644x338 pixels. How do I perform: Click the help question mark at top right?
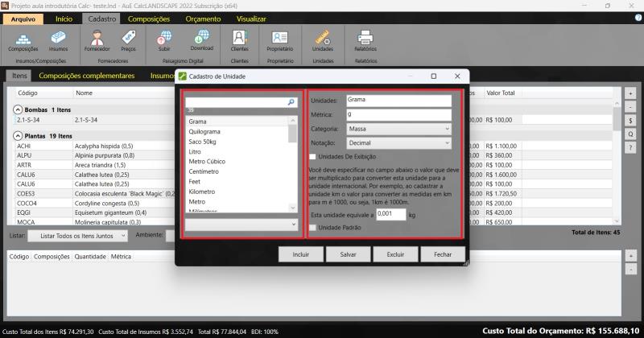638,18
